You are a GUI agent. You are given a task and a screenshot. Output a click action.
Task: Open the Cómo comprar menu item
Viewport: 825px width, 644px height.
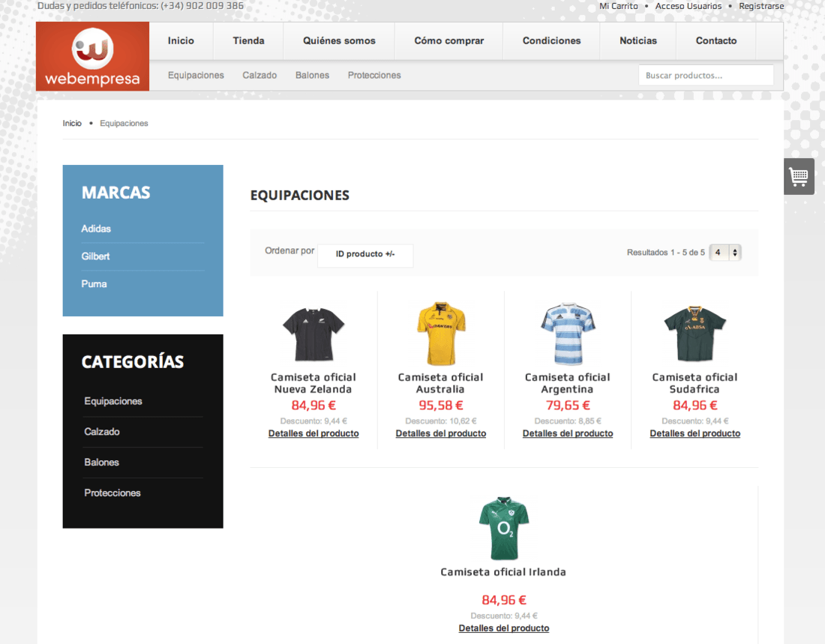tap(448, 40)
